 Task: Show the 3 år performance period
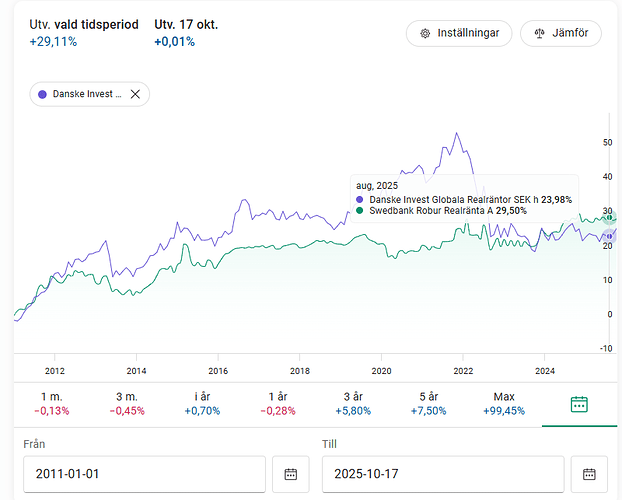coord(353,404)
